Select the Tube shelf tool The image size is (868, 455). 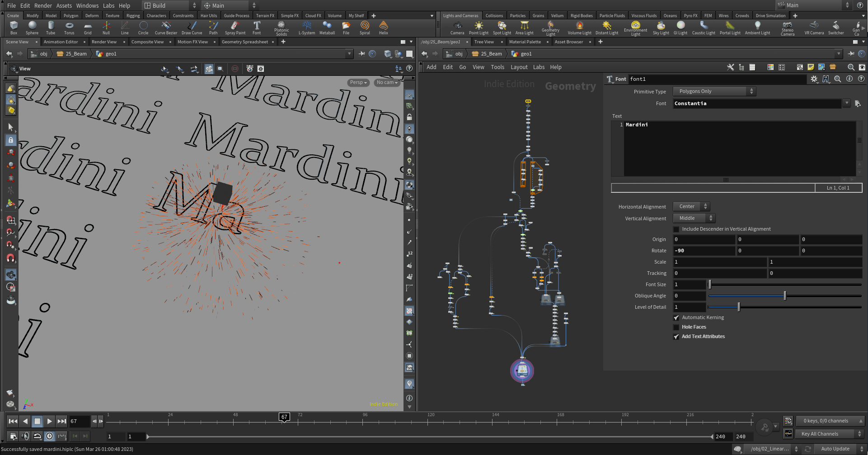[x=51, y=28]
